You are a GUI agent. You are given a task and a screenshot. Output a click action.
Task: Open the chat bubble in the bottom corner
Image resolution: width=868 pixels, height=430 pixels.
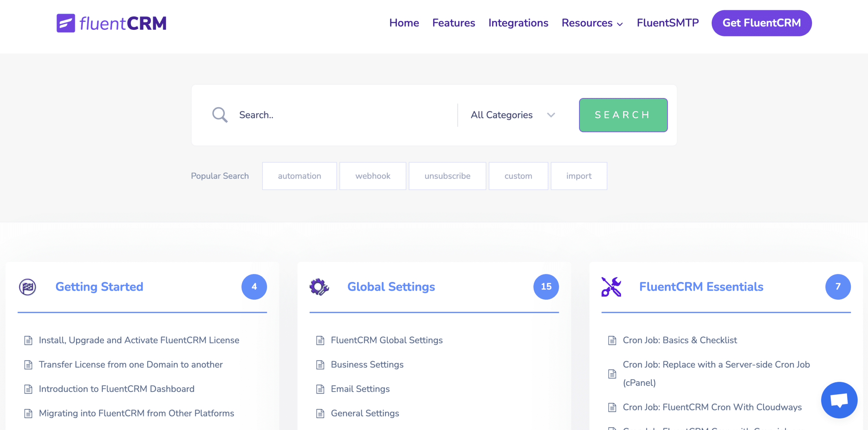pyautogui.click(x=839, y=400)
